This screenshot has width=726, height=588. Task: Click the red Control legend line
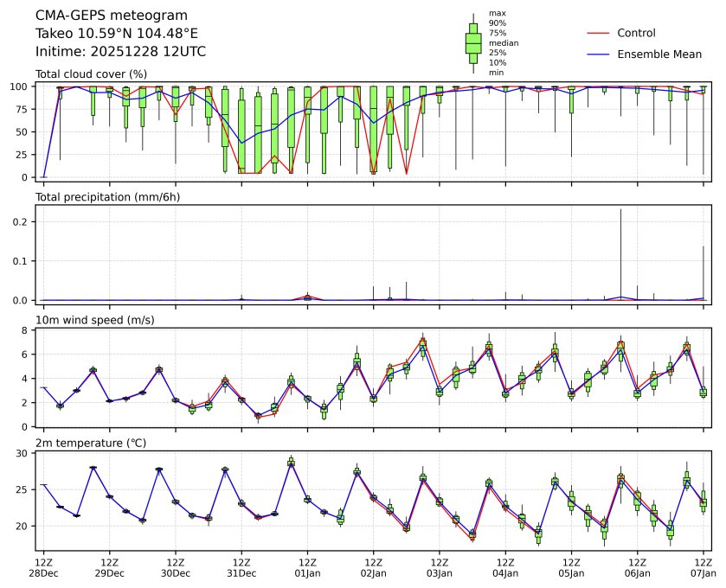pos(600,33)
